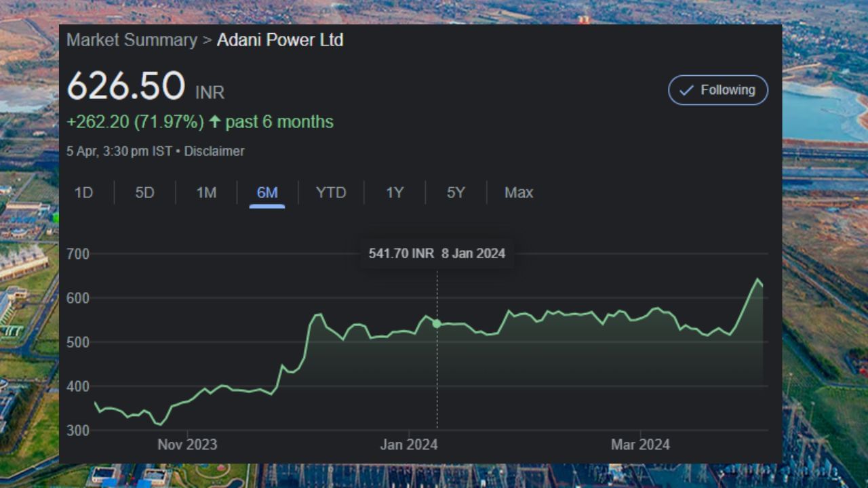This screenshot has height=488, width=868.
Task: Click the 541.70 INR tooltip label
Action: (401, 253)
